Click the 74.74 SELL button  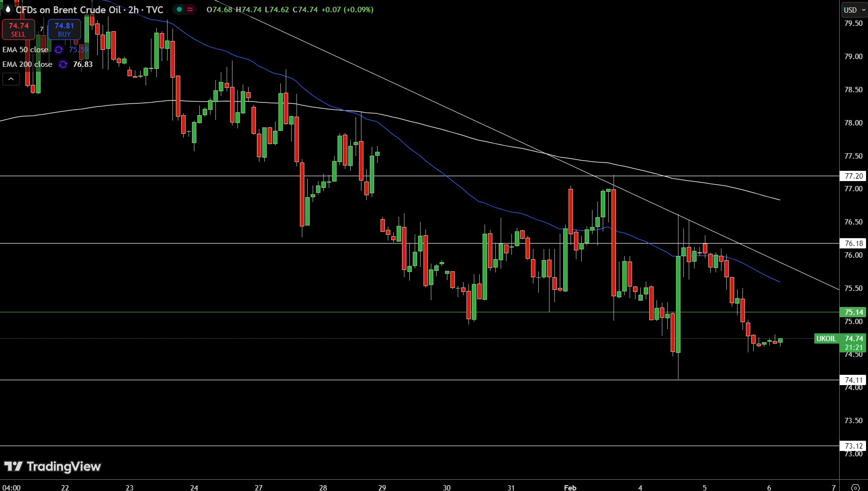pos(19,30)
